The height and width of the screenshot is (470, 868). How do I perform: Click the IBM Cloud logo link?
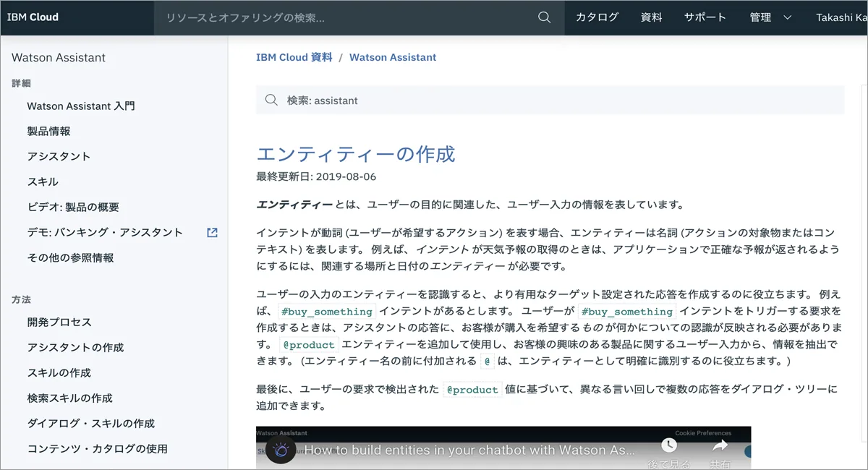(33, 17)
